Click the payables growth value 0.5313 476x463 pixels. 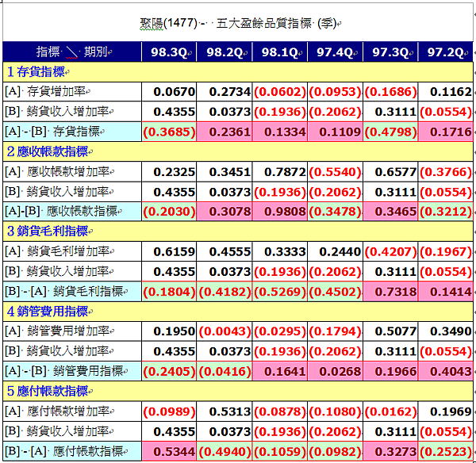(x=230, y=411)
